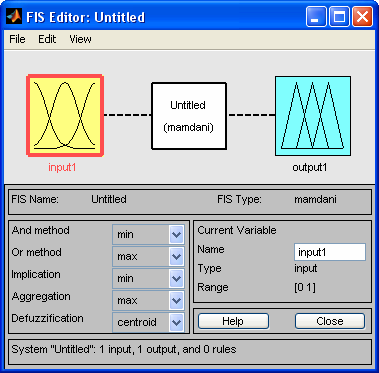Click the Current Variable heading
Viewport: 379px width, 373px height.
coord(237,230)
